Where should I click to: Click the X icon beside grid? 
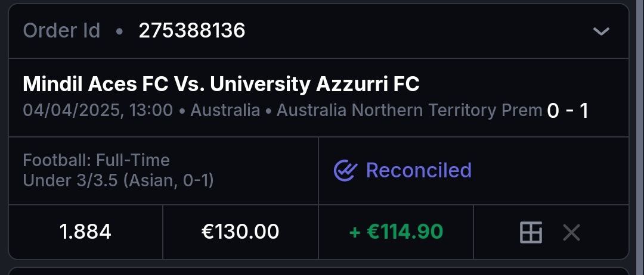coord(571,232)
